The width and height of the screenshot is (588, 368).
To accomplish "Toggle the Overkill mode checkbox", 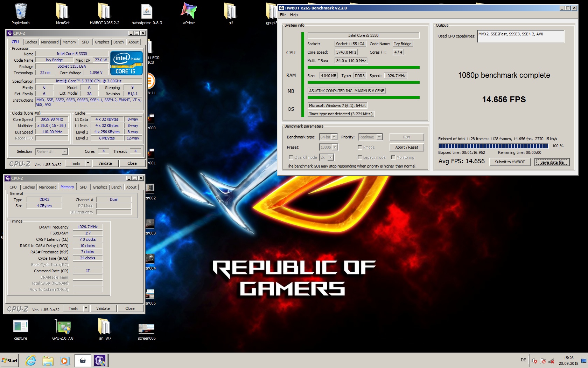I will tap(291, 157).
